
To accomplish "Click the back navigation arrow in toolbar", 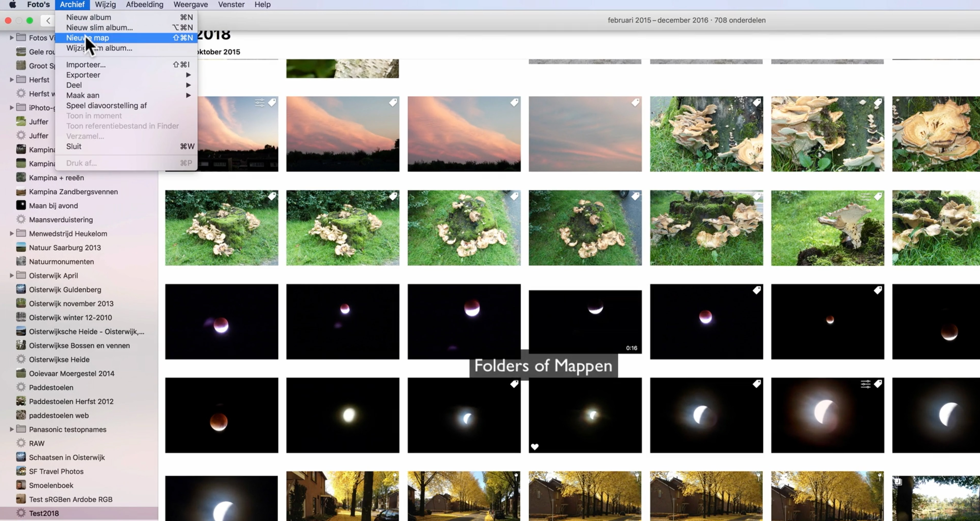I will point(48,20).
